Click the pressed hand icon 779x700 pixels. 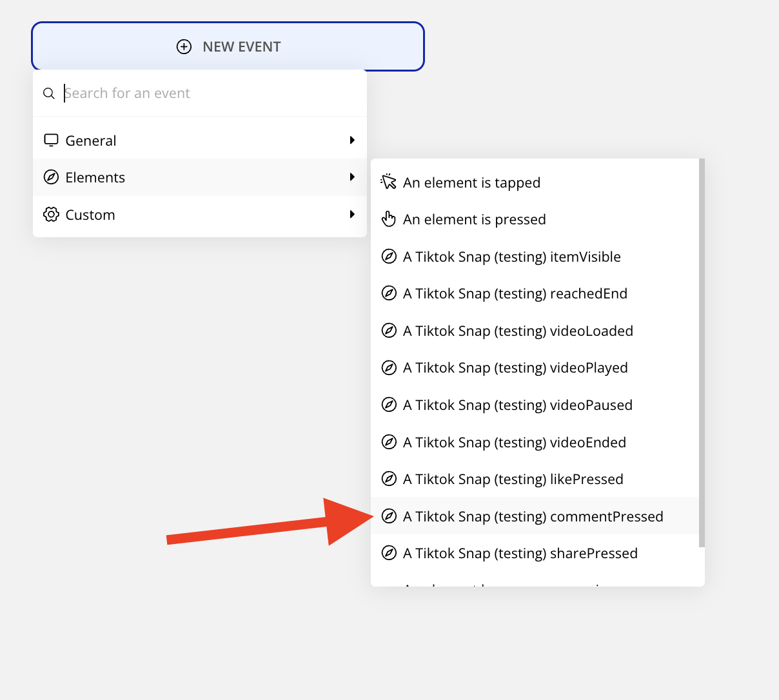pyautogui.click(x=388, y=219)
